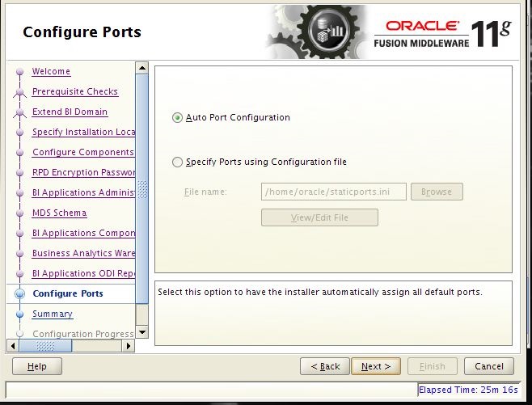Open the Extend BI Domain step
Image resolution: width=532 pixels, height=405 pixels.
coord(70,112)
